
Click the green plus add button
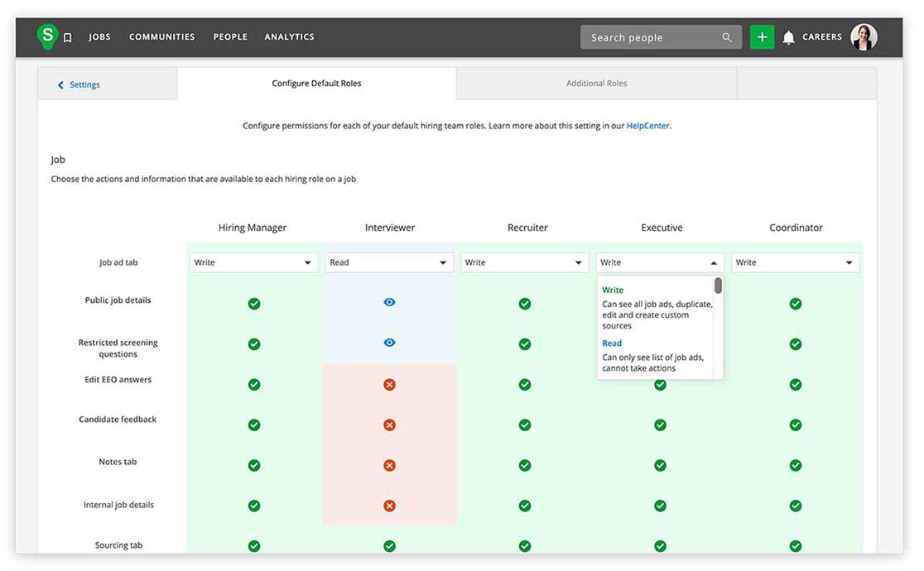(x=762, y=37)
